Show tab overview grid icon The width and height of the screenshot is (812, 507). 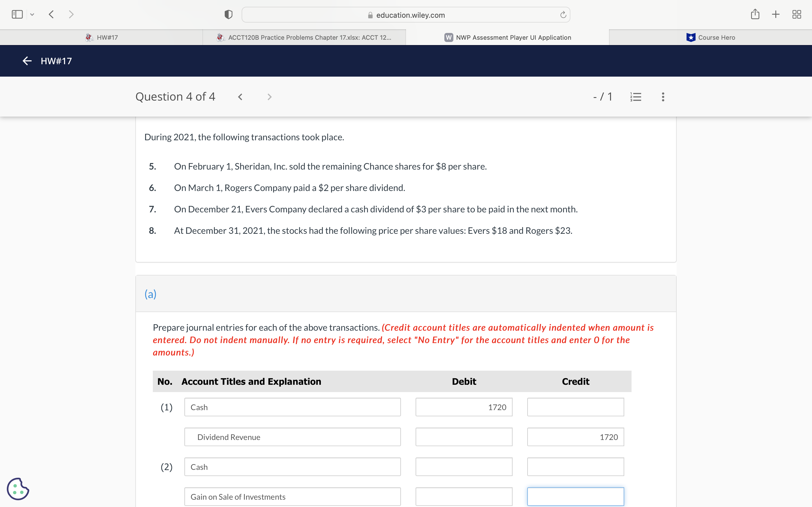pos(796,14)
